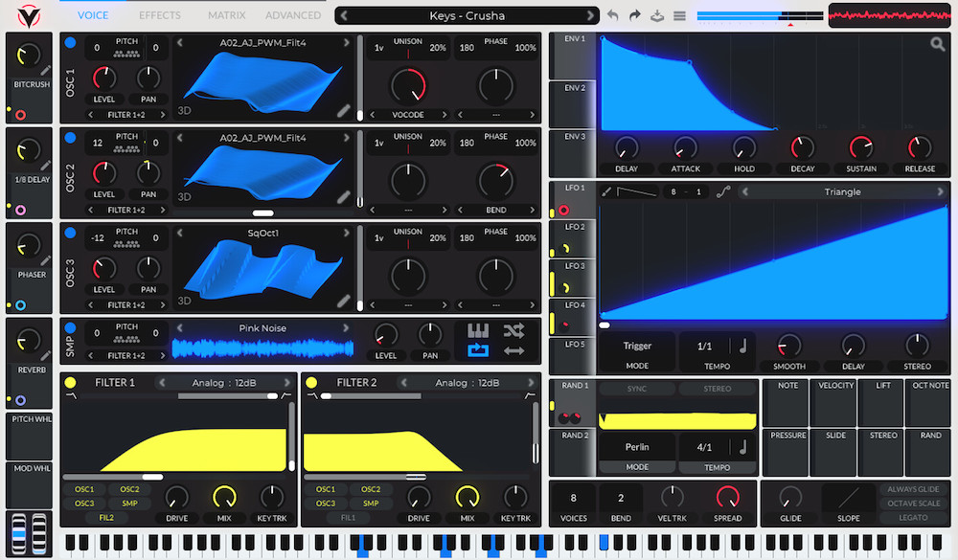Viewport: 958px width, 560px height.
Task: Route SMP into FILTER 2
Action: (x=371, y=504)
